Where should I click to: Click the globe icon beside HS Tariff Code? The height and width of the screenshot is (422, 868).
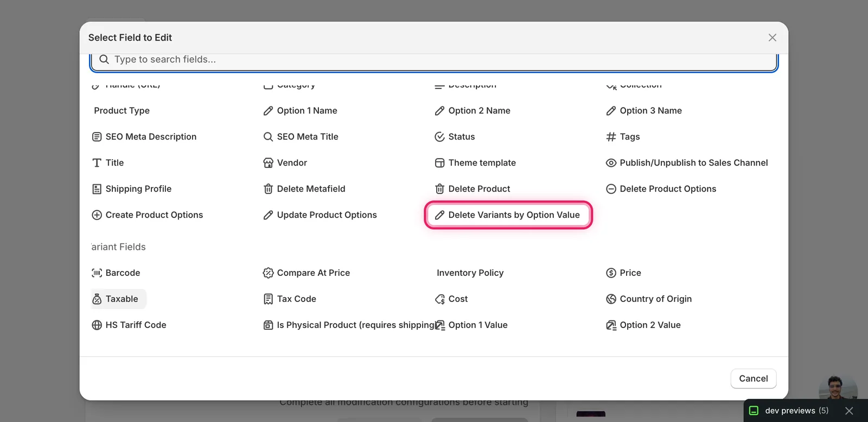(x=97, y=325)
